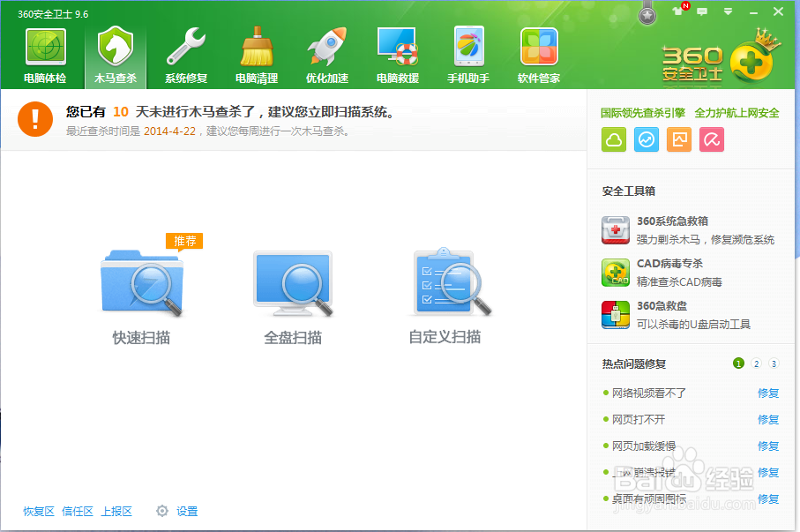Open the feedback speech bubble icon
The image size is (800, 532).
(703, 11)
